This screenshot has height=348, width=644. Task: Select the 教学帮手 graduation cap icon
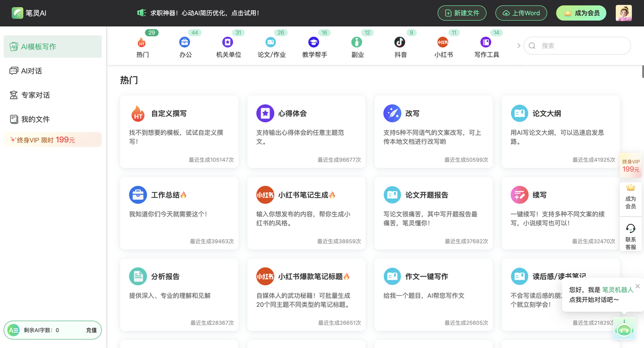[x=314, y=42]
